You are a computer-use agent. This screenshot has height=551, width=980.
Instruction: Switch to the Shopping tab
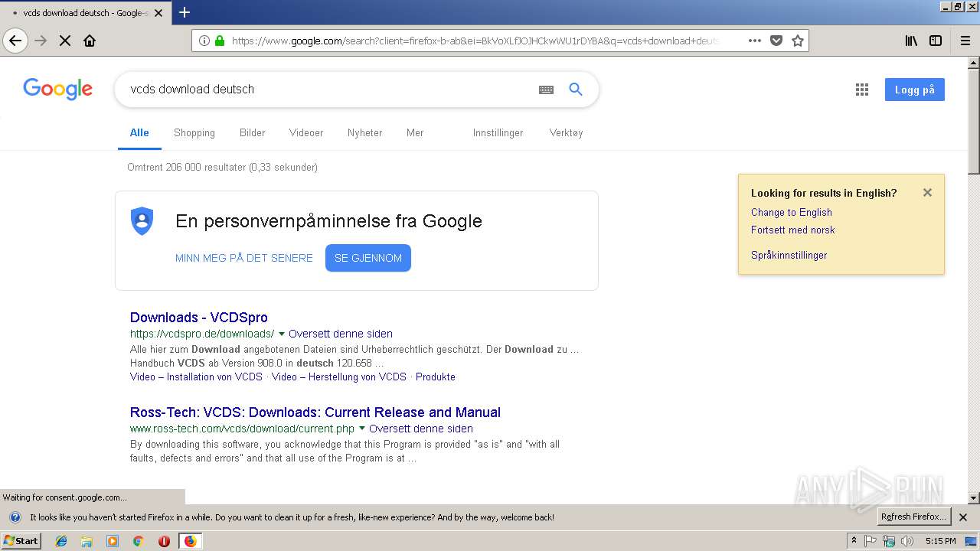point(194,132)
